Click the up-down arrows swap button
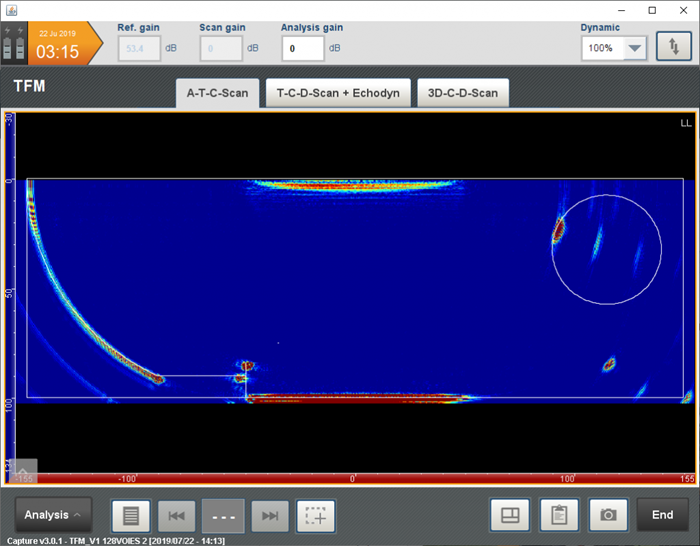Screen dimensions: 700x546 pos(674,46)
